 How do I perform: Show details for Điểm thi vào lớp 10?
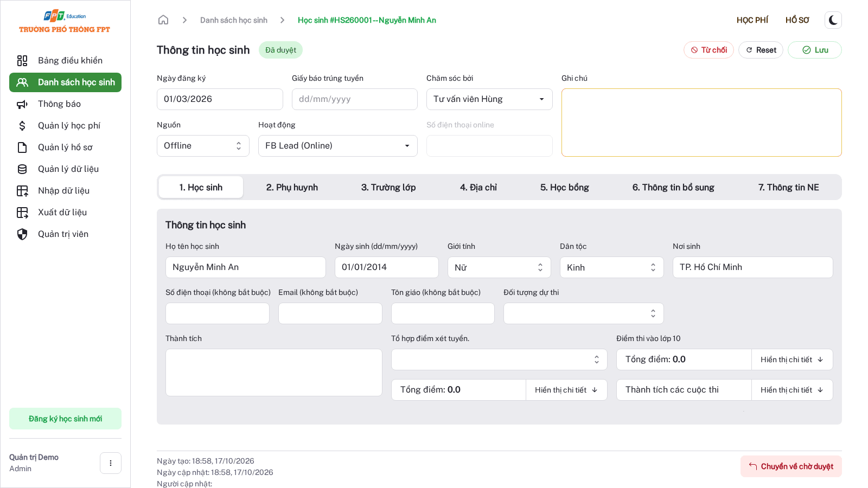(792, 359)
